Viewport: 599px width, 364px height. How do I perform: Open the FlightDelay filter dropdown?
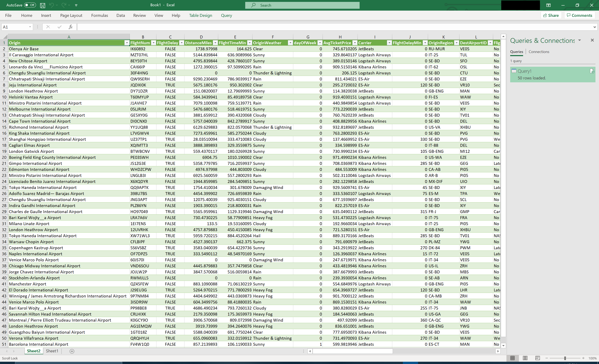(182, 43)
